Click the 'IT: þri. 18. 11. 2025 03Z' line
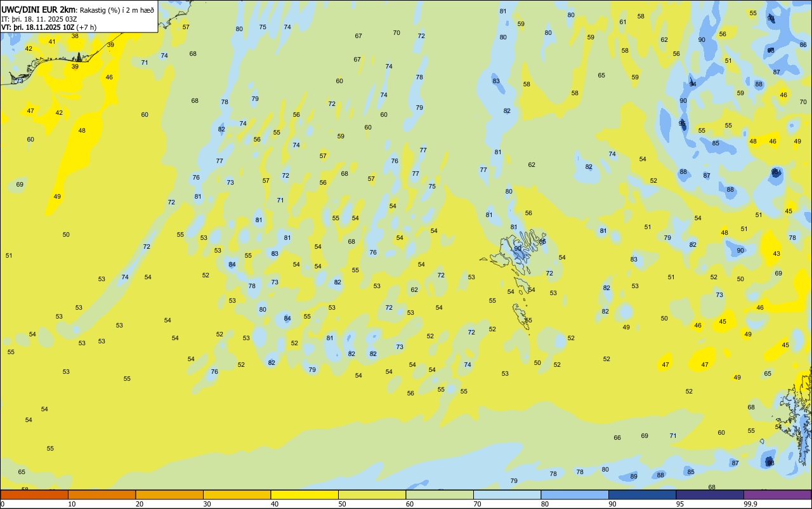 pos(37,19)
